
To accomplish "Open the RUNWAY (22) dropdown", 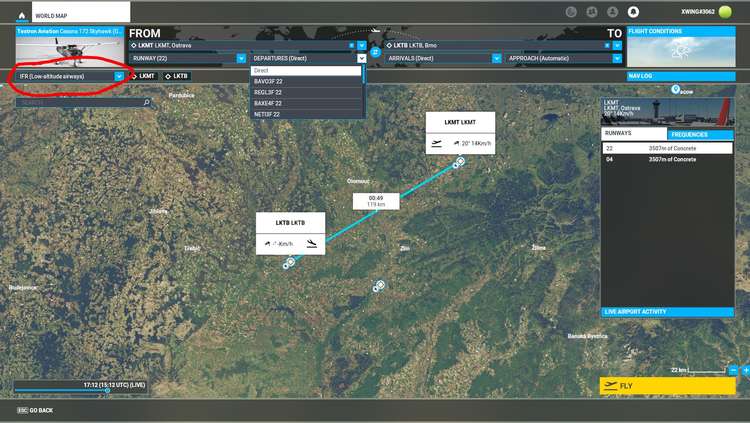I will coord(241,59).
